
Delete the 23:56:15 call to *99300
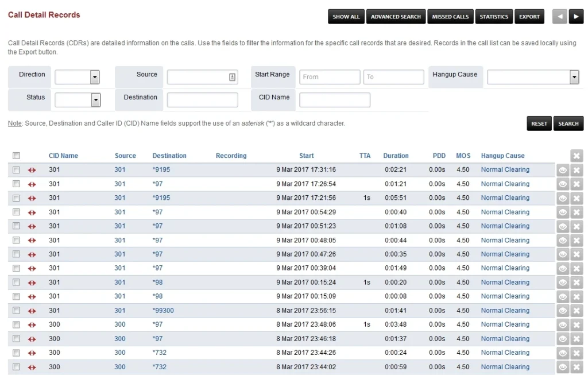577,311
